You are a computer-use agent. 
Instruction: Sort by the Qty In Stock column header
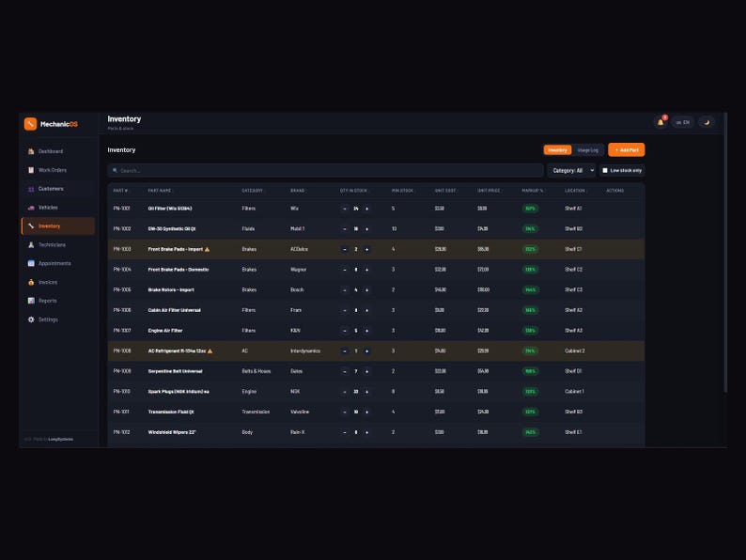(x=353, y=191)
